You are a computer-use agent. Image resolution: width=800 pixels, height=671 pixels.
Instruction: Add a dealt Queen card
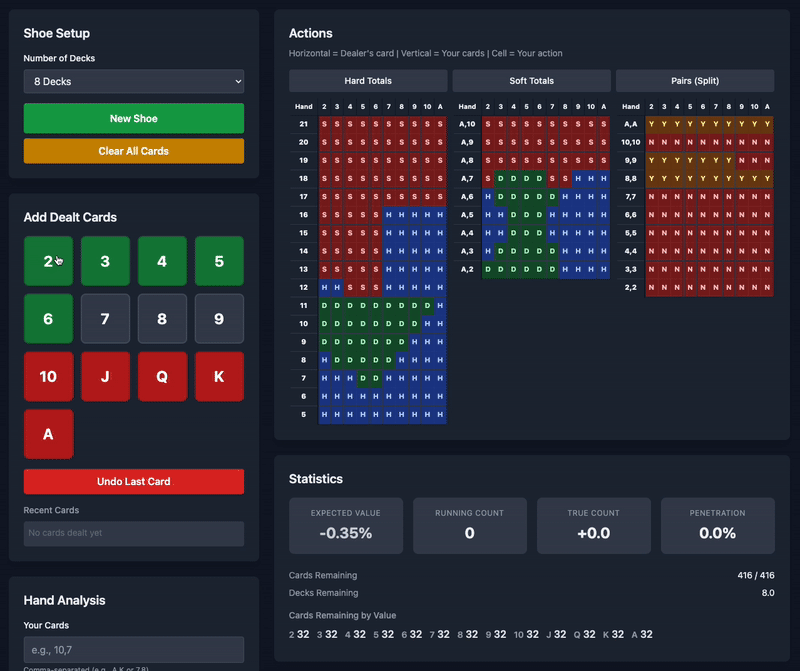[162, 376]
